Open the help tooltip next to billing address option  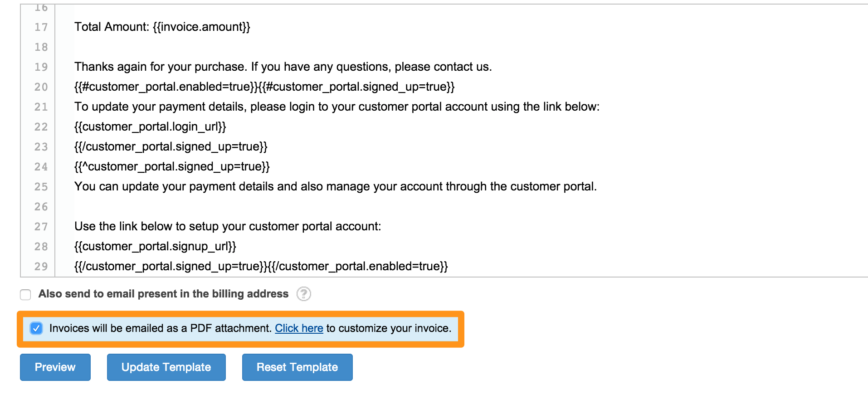point(304,294)
